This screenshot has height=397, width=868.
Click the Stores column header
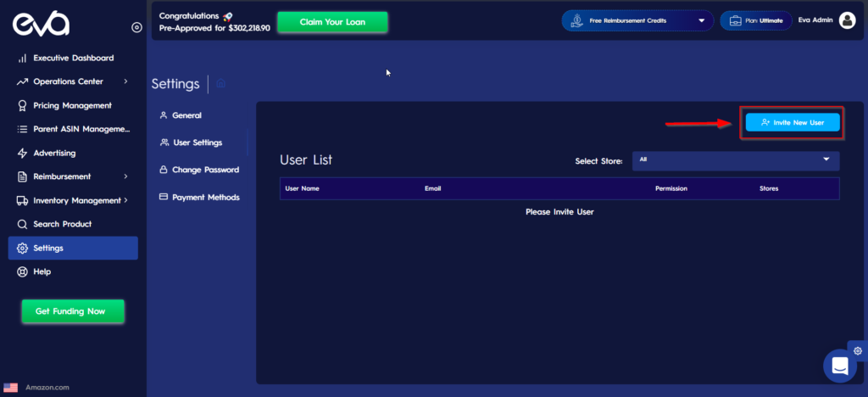pos(769,189)
